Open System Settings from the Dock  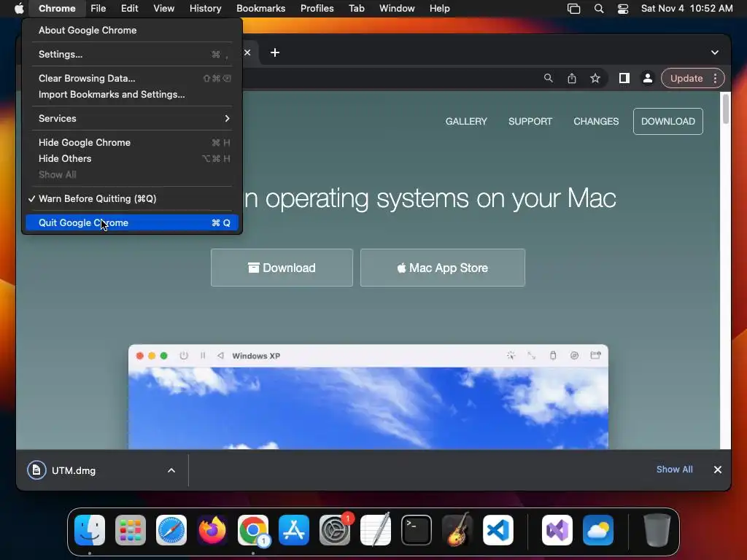[334, 530]
